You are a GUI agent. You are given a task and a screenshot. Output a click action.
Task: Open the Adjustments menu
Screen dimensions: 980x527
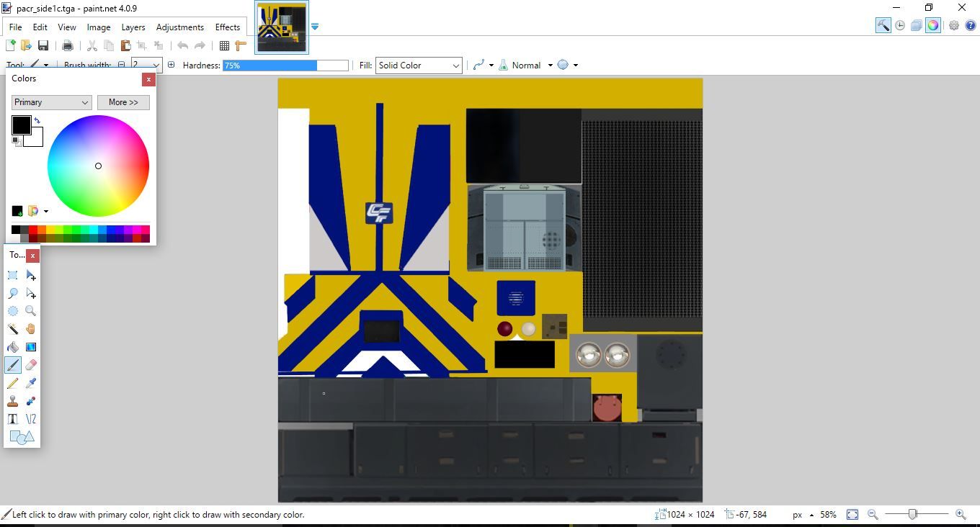(179, 27)
